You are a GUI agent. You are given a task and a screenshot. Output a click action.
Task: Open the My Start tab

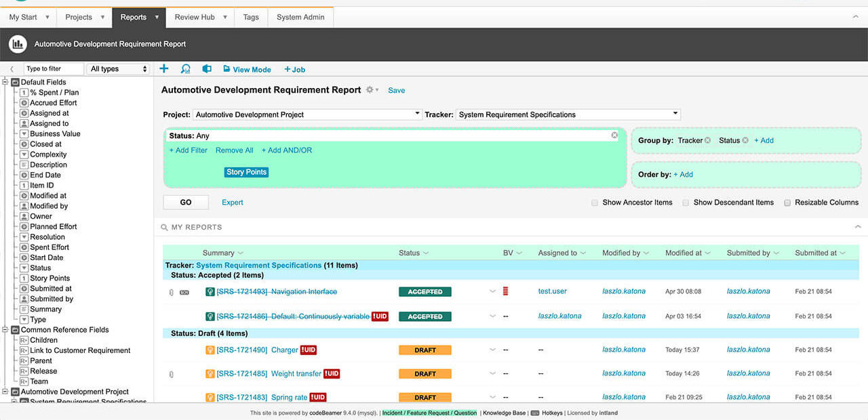(x=29, y=17)
